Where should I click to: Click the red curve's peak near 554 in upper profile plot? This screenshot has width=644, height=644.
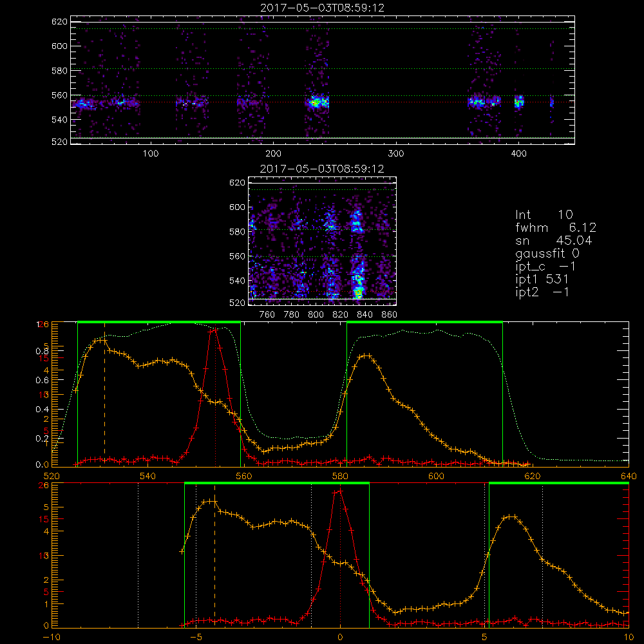coord(214,330)
